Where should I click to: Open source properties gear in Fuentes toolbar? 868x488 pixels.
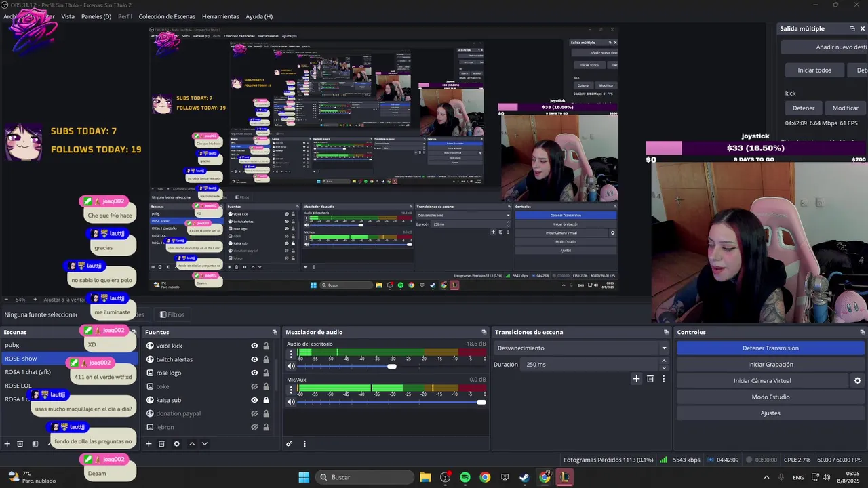(x=176, y=444)
